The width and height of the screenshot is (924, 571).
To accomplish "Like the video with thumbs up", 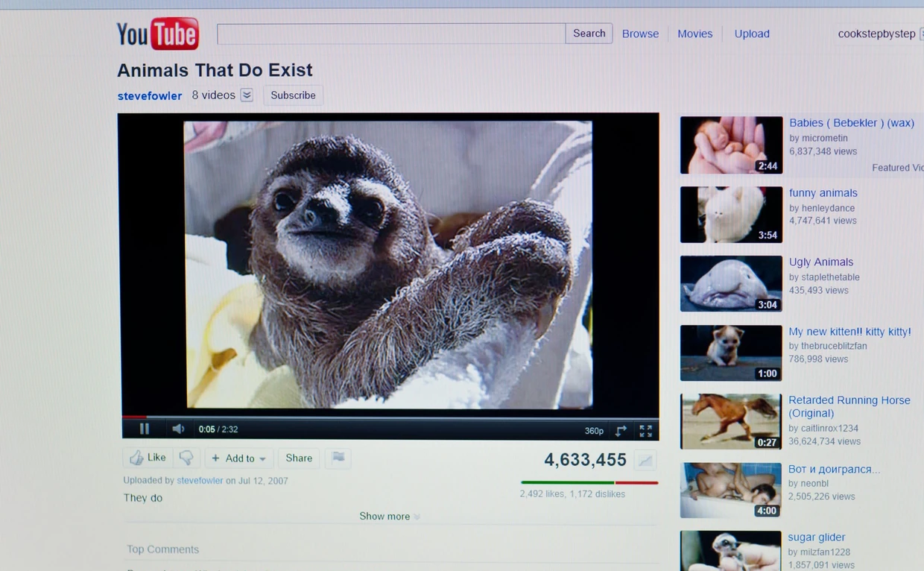I will tap(148, 458).
